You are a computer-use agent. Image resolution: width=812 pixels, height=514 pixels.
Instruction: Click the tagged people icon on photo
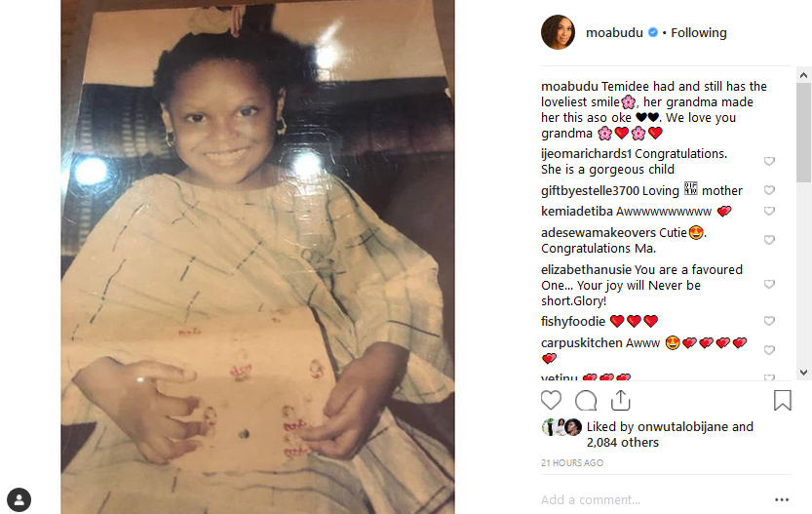pyautogui.click(x=19, y=499)
